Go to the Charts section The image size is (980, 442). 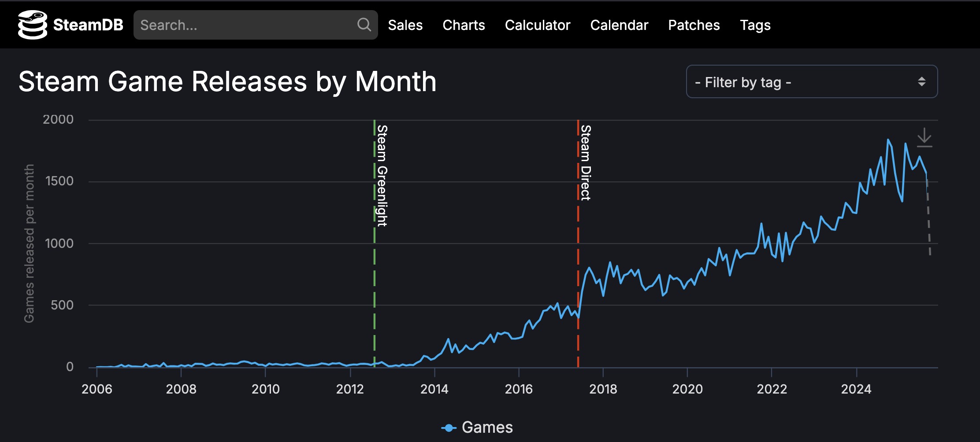tap(464, 25)
